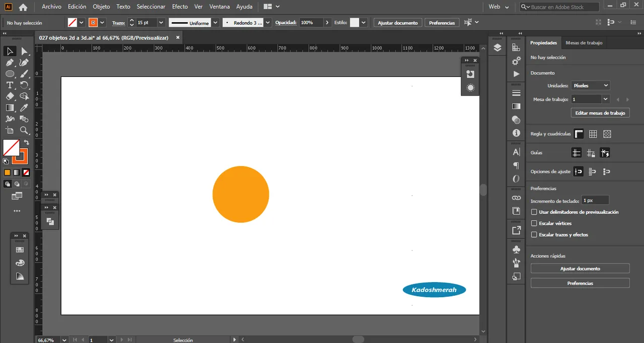
Task: Open the arrange documents dropdown
Action: pyautogui.click(x=272, y=7)
